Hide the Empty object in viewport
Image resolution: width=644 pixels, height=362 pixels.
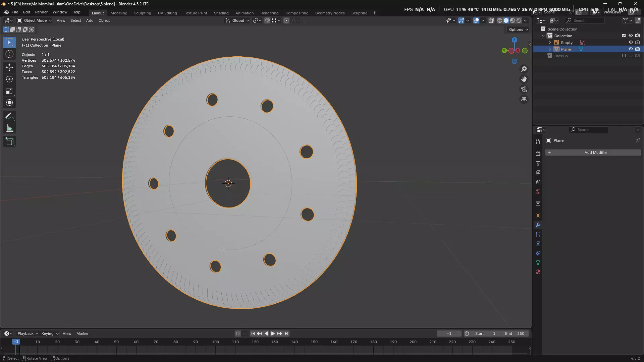click(x=631, y=43)
